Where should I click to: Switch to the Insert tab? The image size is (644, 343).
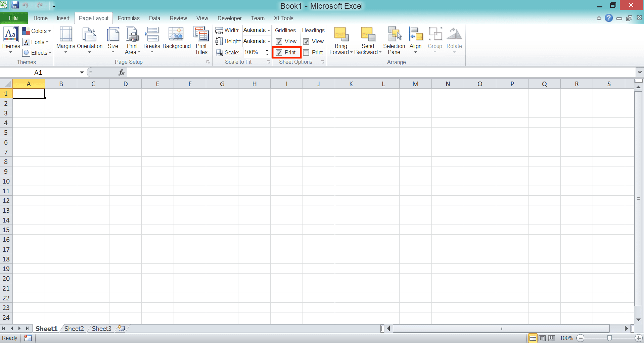click(63, 18)
